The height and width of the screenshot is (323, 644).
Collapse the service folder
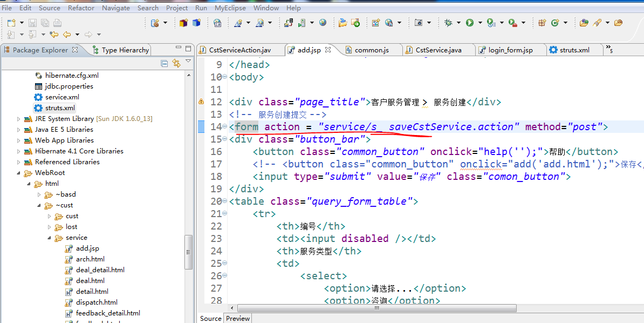pos(49,238)
